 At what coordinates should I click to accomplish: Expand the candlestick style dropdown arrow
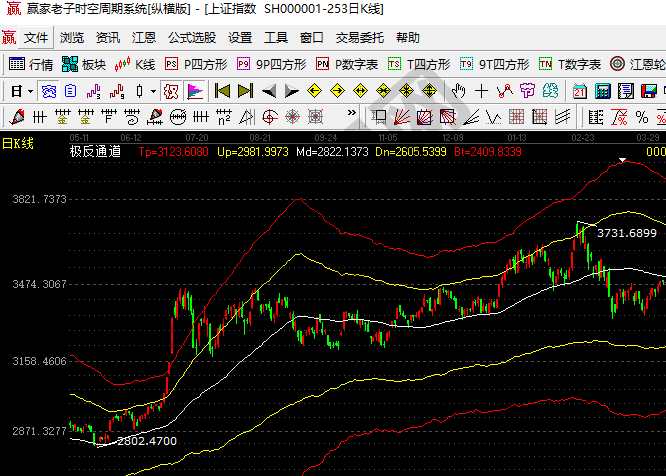pyautogui.click(x=153, y=91)
